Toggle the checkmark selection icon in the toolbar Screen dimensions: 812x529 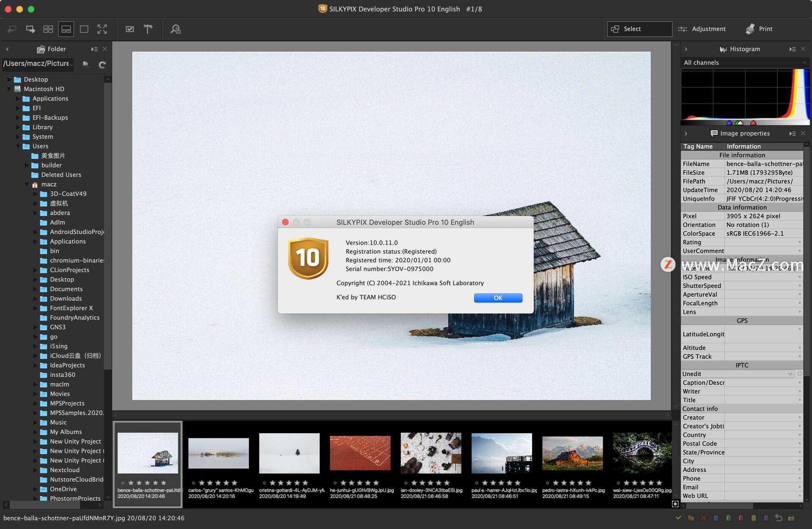point(130,29)
